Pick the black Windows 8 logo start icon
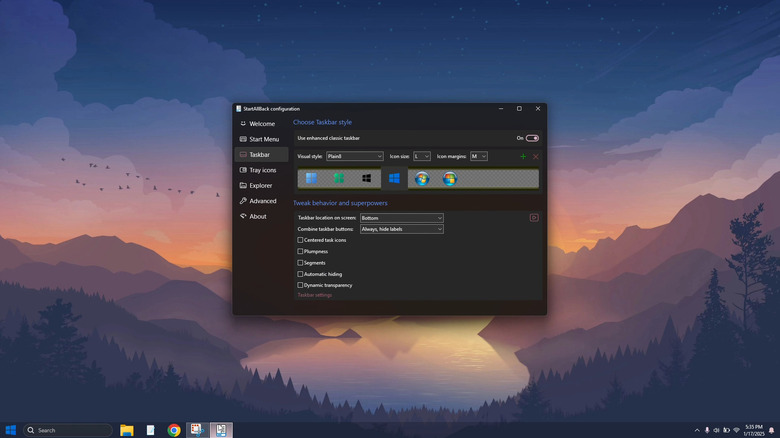 click(367, 179)
